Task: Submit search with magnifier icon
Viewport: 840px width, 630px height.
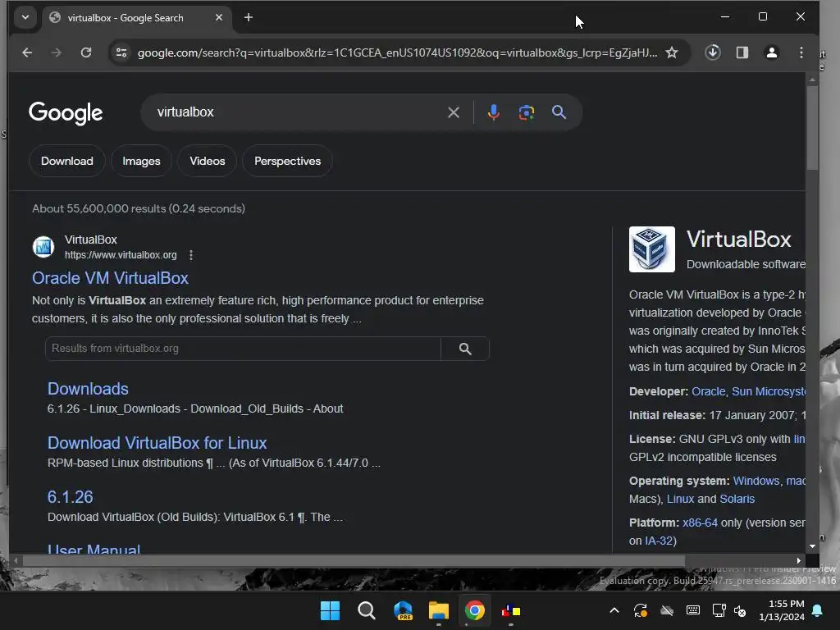Action: pyautogui.click(x=559, y=112)
